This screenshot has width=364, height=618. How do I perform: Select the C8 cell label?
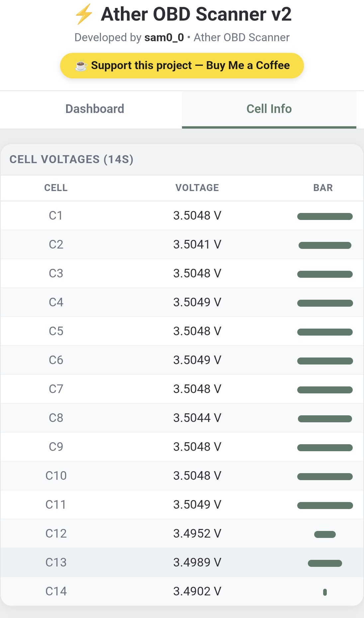tap(56, 418)
